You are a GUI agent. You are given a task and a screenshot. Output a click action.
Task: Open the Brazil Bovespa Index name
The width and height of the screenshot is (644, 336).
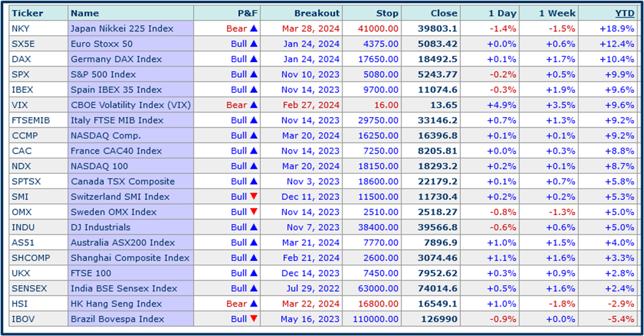click(x=117, y=319)
